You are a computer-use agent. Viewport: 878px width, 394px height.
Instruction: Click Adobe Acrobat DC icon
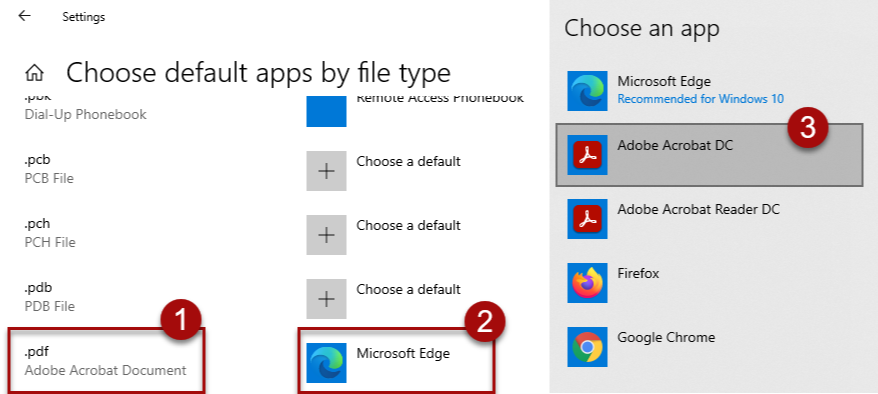coord(587,154)
